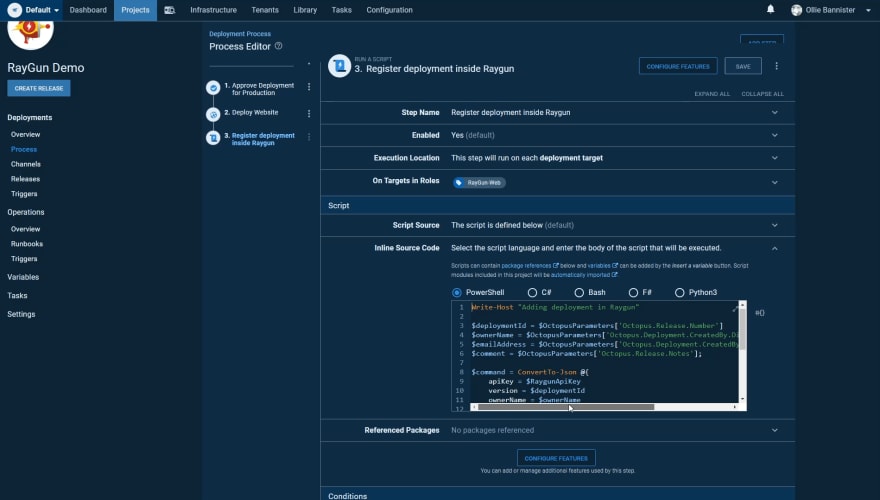Open Ollie Bannister user menu
The width and height of the screenshot is (880, 500).
pyautogui.click(x=831, y=10)
